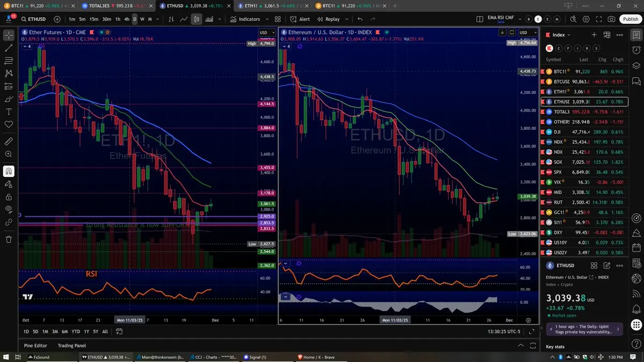
Task: Select the crosshair cursor tool
Action: [9, 35]
